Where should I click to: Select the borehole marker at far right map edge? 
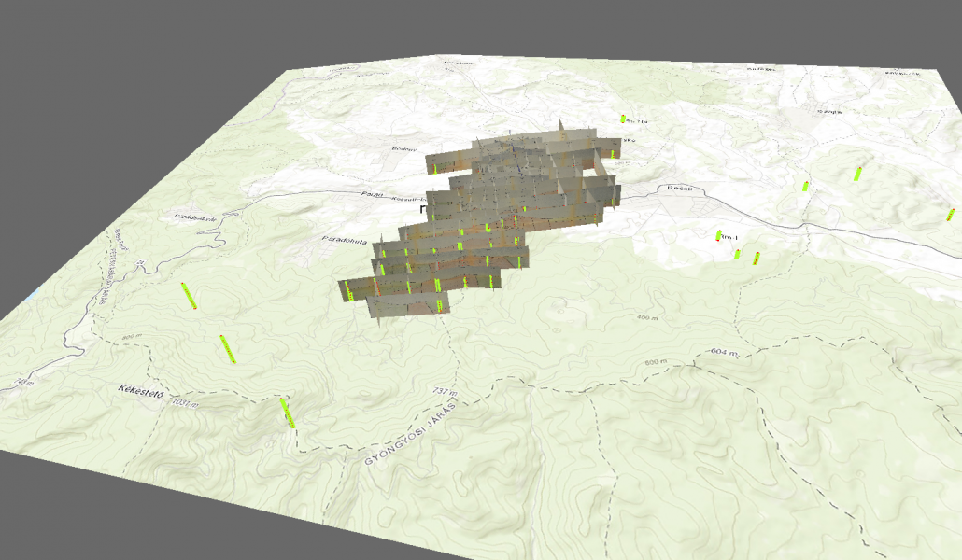(x=950, y=216)
